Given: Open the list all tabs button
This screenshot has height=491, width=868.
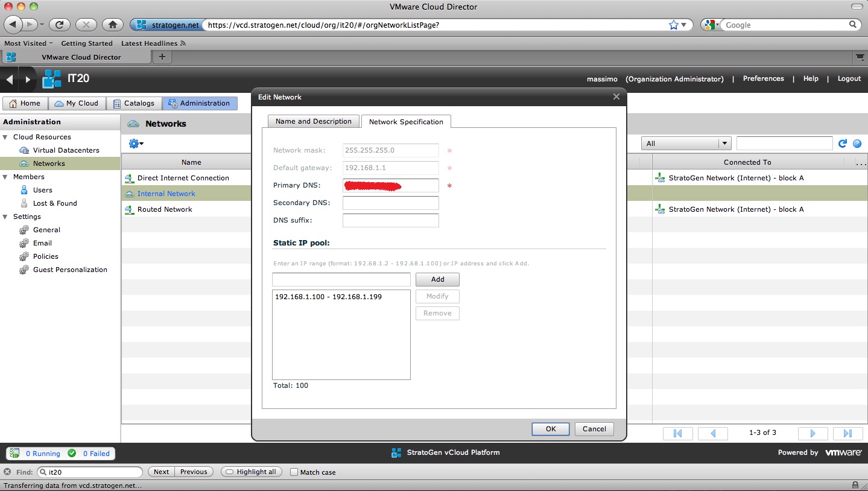Looking at the screenshot, I should (860, 57).
